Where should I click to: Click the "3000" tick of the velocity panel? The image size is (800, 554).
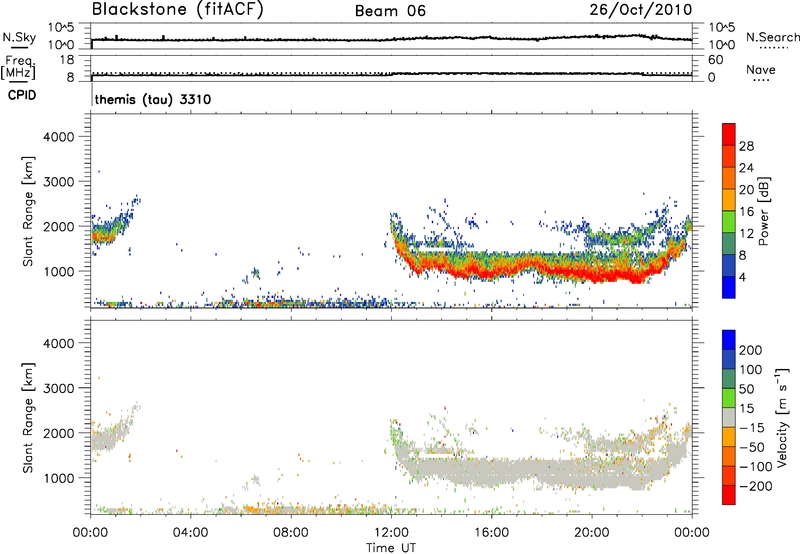tap(58, 388)
